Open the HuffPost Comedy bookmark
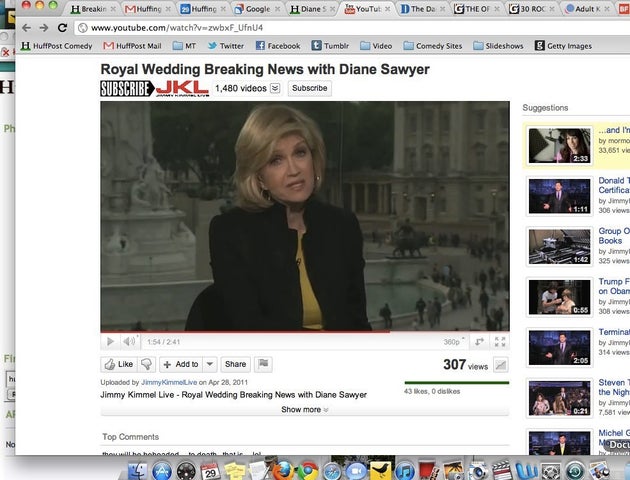 click(x=57, y=46)
